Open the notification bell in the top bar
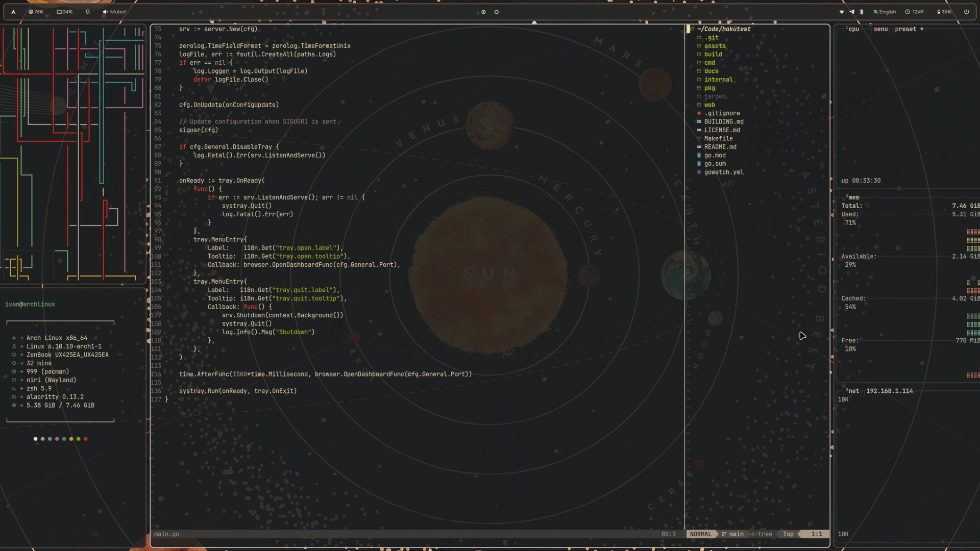Viewport: 980px width, 551px height. tap(88, 12)
